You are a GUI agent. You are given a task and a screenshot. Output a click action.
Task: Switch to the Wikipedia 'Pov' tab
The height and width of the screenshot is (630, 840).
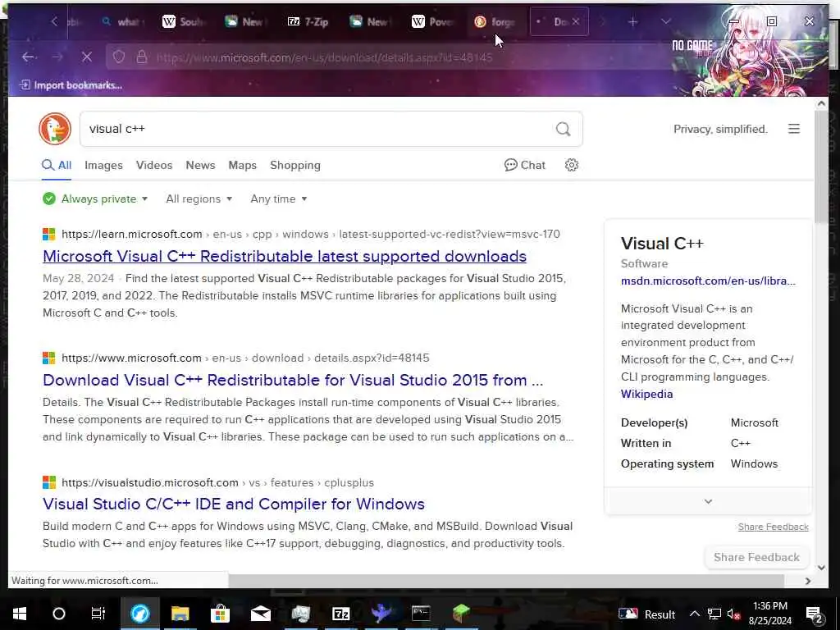pos(433,21)
